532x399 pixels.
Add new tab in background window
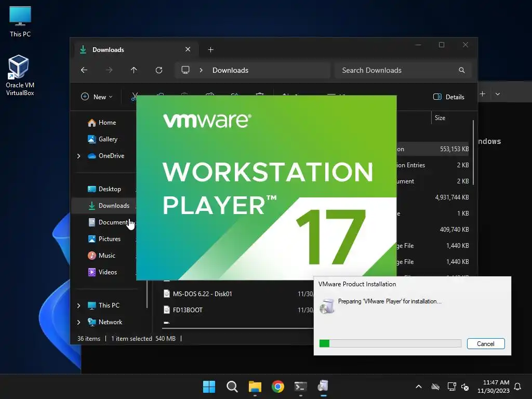point(483,94)
